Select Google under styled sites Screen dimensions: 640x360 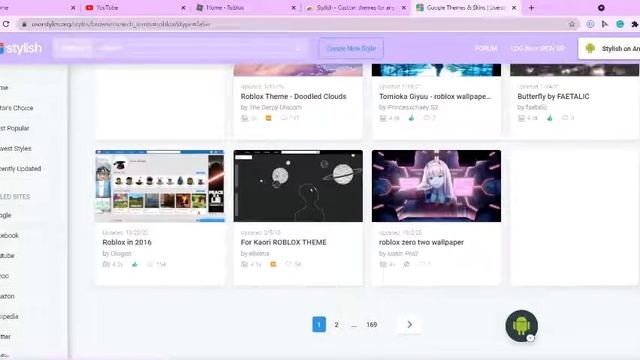(x=6, y=215)
